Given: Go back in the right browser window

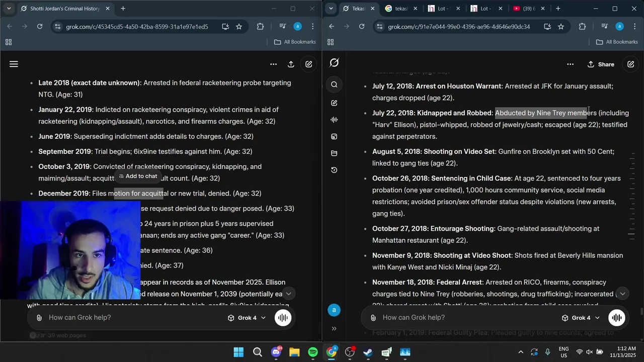Looking at the screenshot, I should pyautogui.click(x=331, y=27).
